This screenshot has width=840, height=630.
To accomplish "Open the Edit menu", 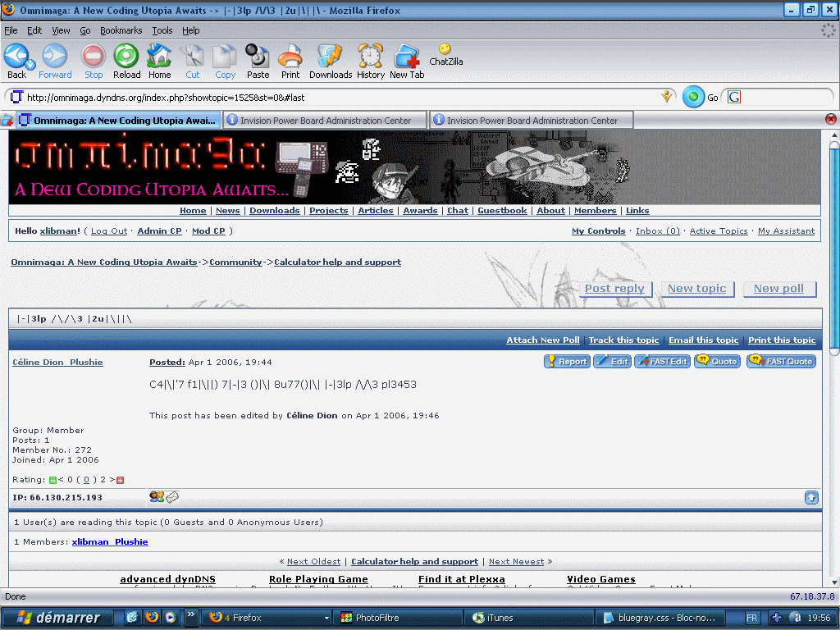I will 34,30.
